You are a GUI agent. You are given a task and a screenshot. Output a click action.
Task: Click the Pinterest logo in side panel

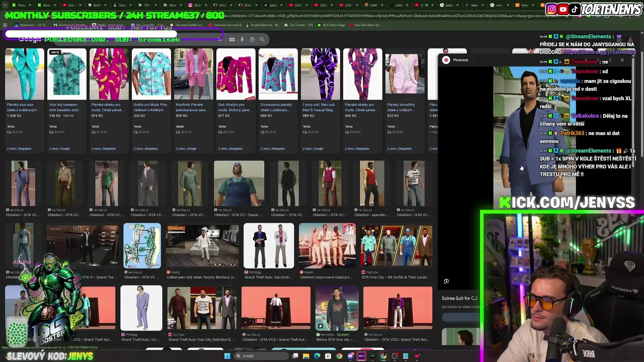446,60
